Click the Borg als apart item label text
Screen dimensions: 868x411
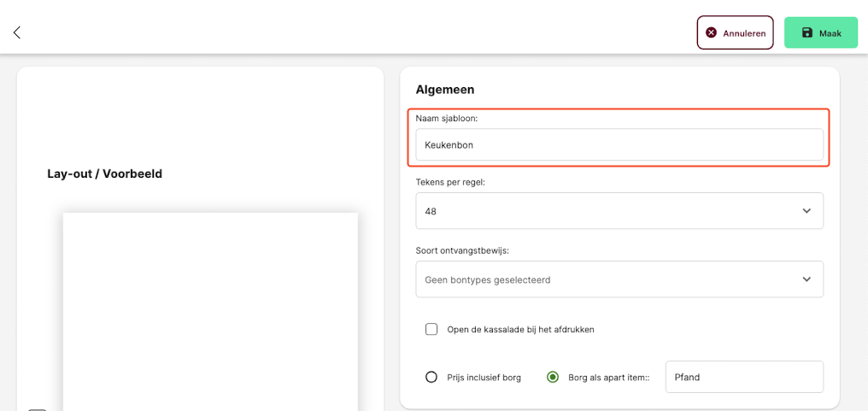(608, 378)
